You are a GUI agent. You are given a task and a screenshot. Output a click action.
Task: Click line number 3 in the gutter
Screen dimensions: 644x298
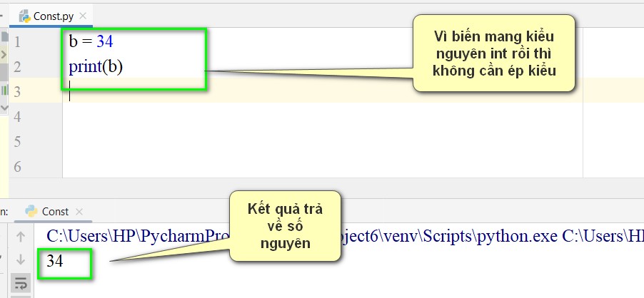(x=17, y=91)
